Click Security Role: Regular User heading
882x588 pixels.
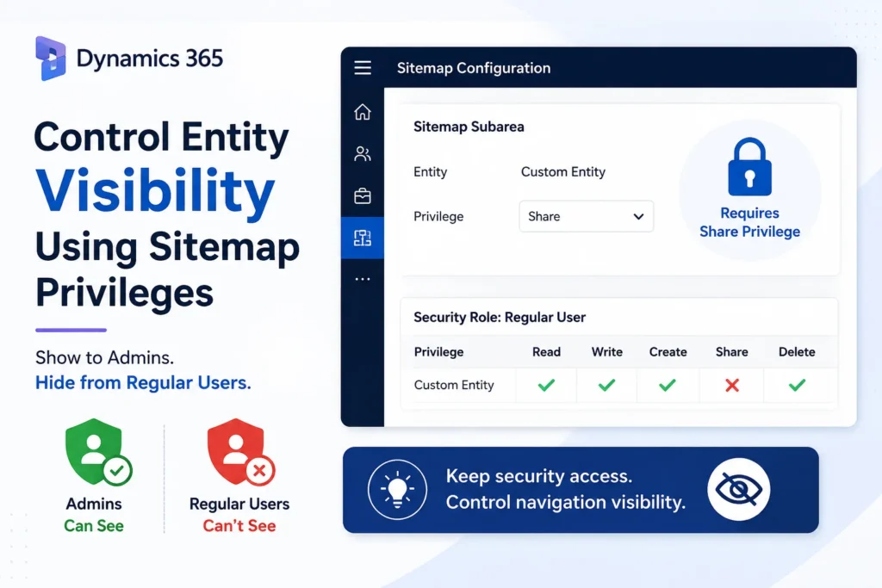tap(500, 317)
